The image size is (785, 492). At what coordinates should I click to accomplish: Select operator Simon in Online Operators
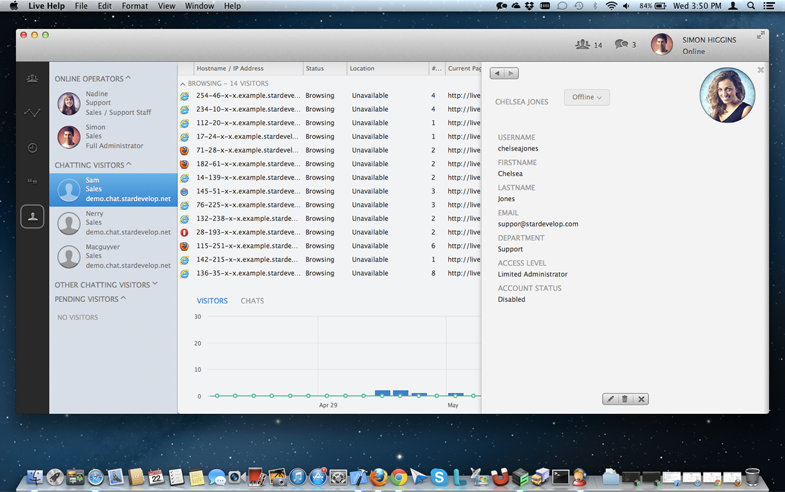(113, 137)
